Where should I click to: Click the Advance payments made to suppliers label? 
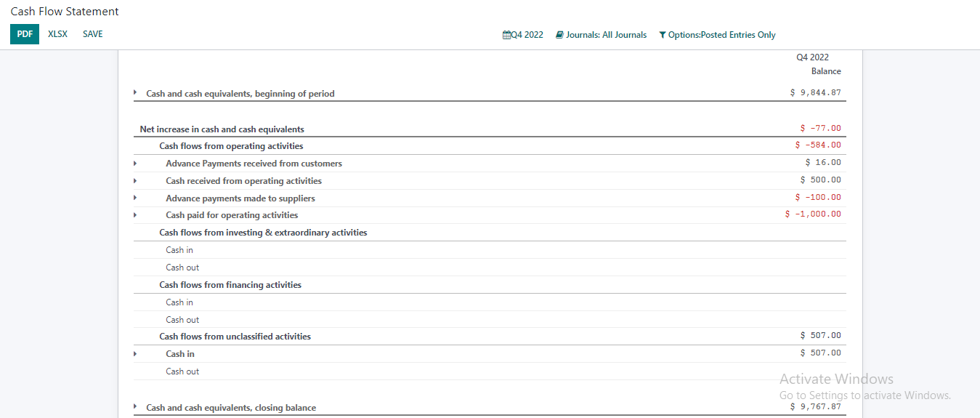point(240,198)
